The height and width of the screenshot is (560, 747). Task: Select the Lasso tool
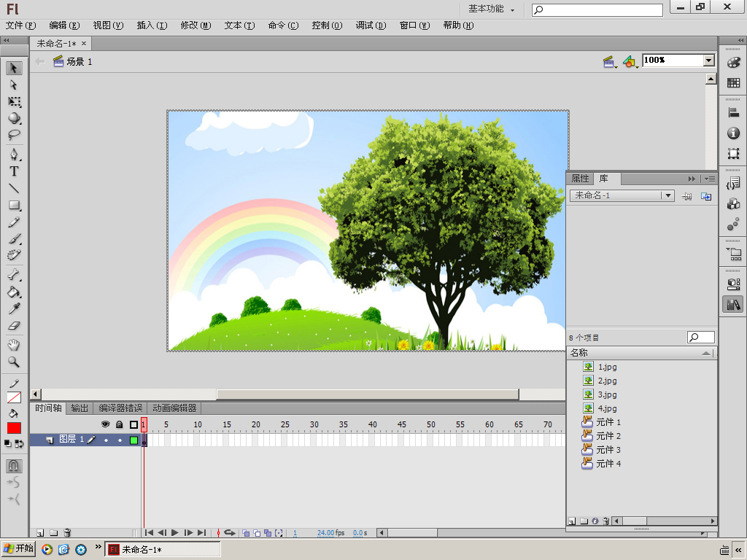click(14, 135)
